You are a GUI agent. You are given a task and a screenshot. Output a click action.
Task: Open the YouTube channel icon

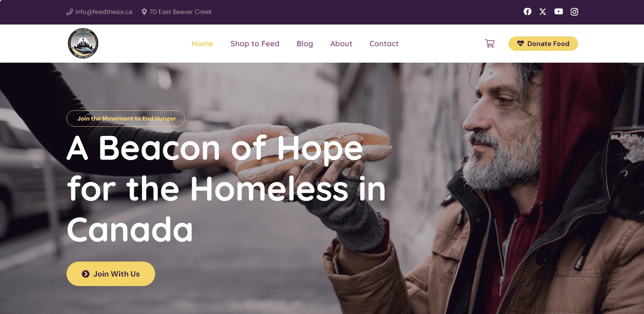(x=558, y=12)
